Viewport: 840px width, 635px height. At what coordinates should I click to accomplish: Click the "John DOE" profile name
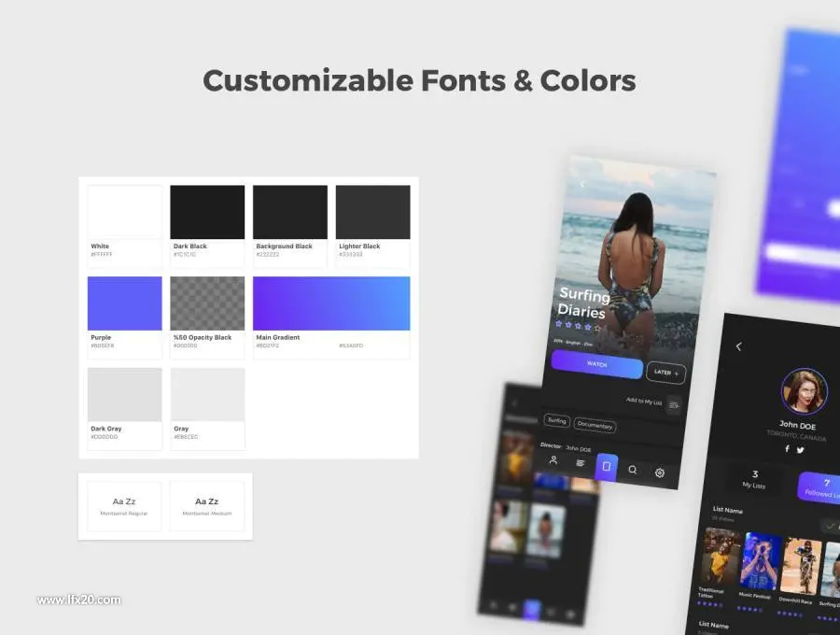798,426
